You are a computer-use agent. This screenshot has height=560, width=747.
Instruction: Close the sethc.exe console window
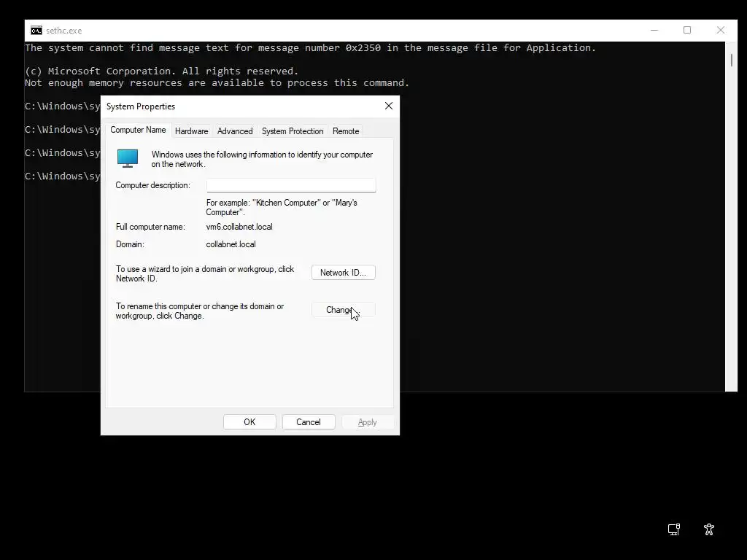[x=720, y=30]
